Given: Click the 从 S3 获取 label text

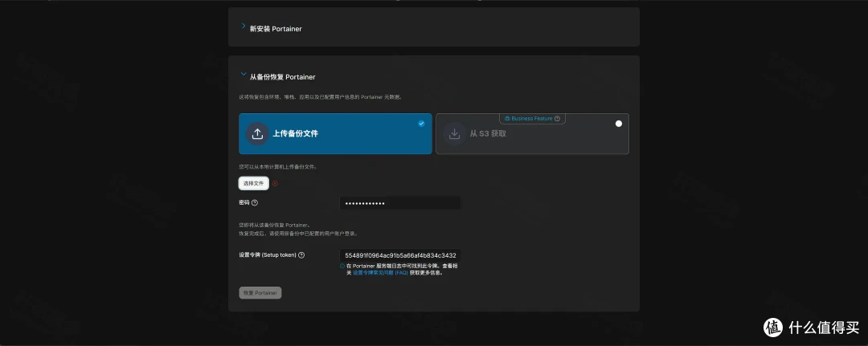Looking at the screenshot, I should point(488,134).
